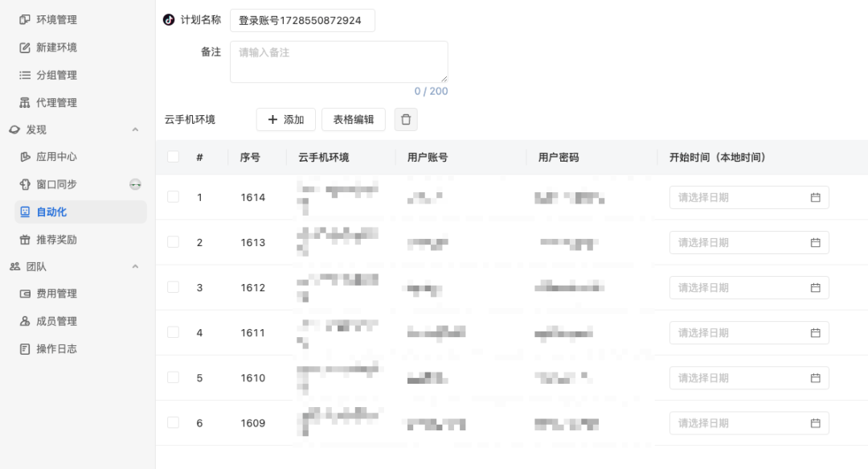This screenshot has width=868, height=469.
Task: Open 应用中心 in the sidebar
Action: click(56, 157)
